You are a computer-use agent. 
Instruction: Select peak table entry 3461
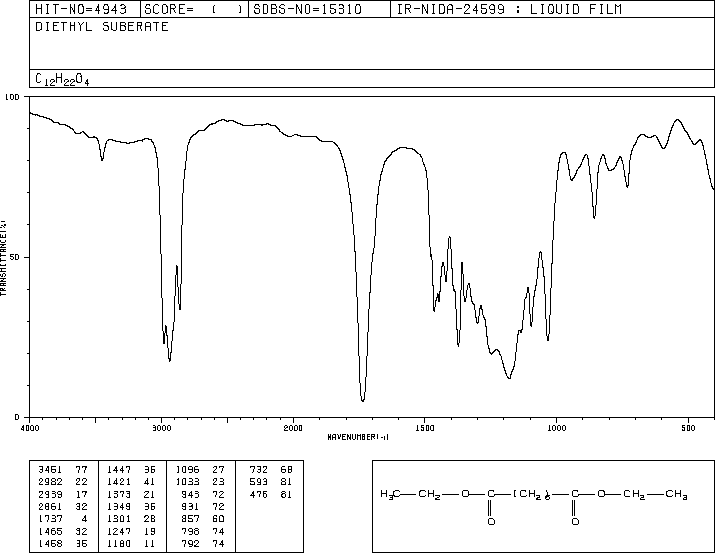coord(50,469)
